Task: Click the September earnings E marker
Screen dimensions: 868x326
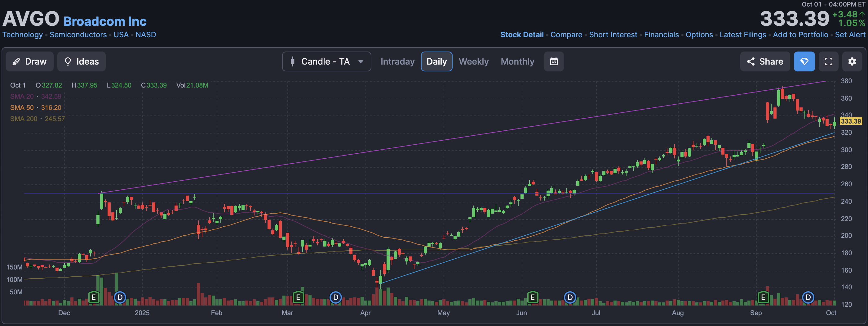Action: tap(763, 297)
